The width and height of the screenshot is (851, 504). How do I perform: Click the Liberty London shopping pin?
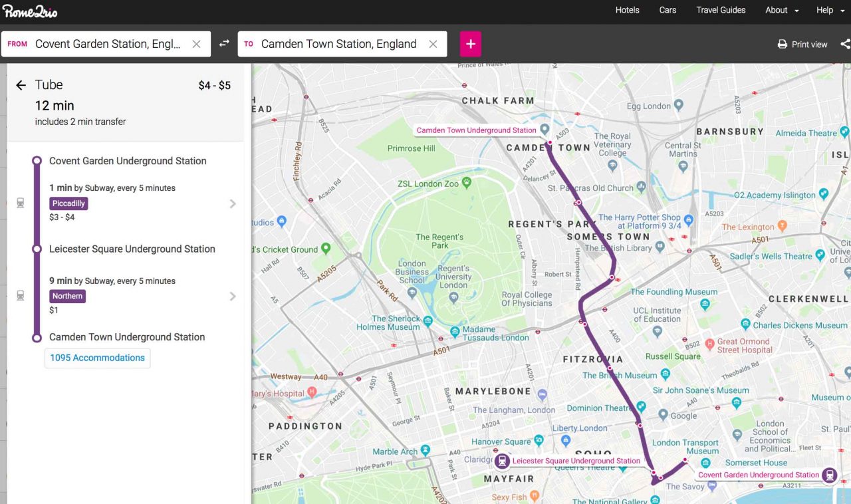pos(566,440)
